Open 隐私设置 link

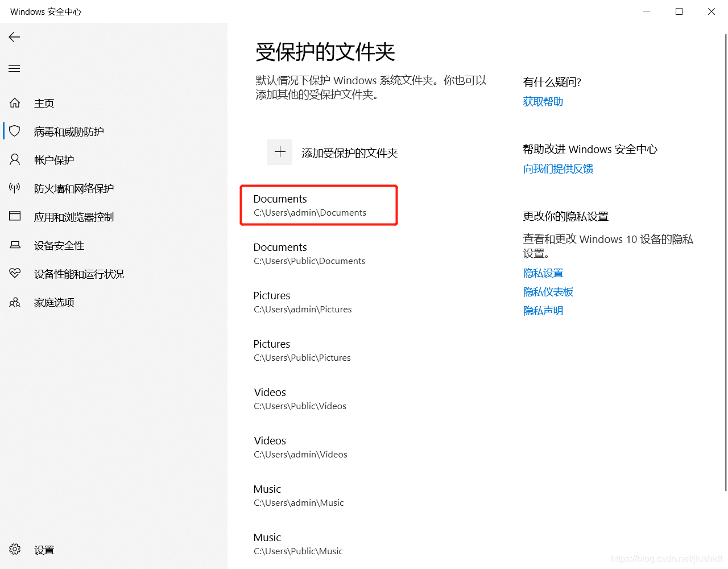tap(543, 273)
